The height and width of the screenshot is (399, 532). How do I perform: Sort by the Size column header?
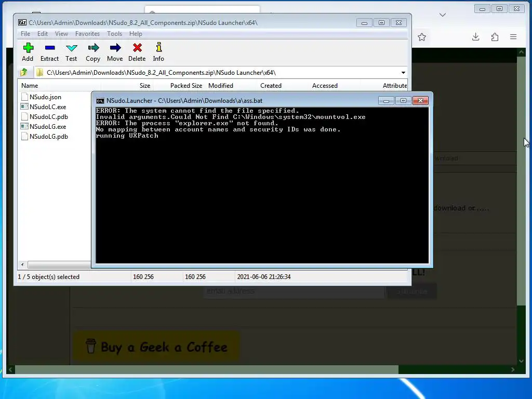point(128,86)
